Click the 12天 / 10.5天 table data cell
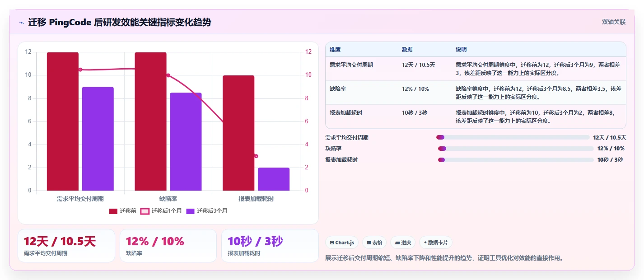Screen dimensions: 644x280 tap(418, 65)
